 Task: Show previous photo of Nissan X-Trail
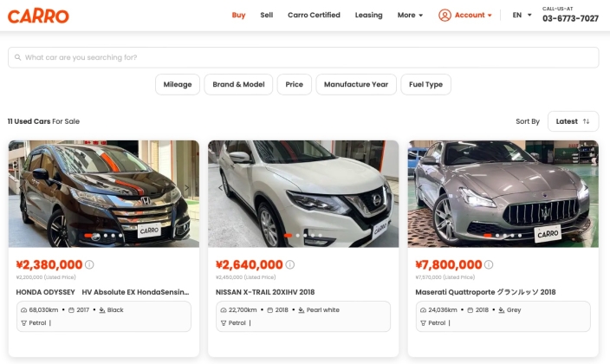(221, 188)
